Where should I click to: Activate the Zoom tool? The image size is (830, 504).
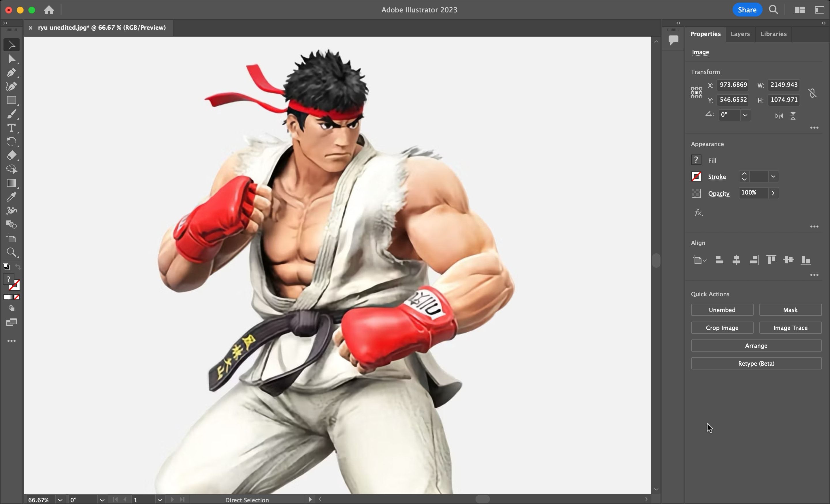tap(11, 252)
